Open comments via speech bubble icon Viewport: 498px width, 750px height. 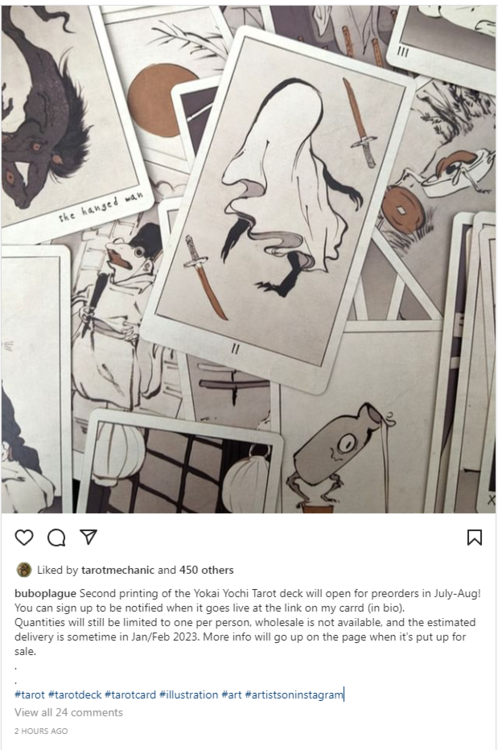click(56, 537)
